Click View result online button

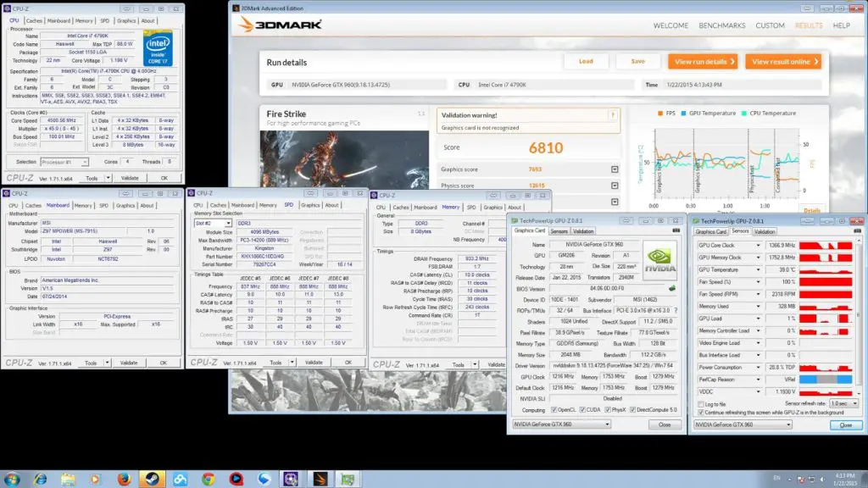[783, 61]
